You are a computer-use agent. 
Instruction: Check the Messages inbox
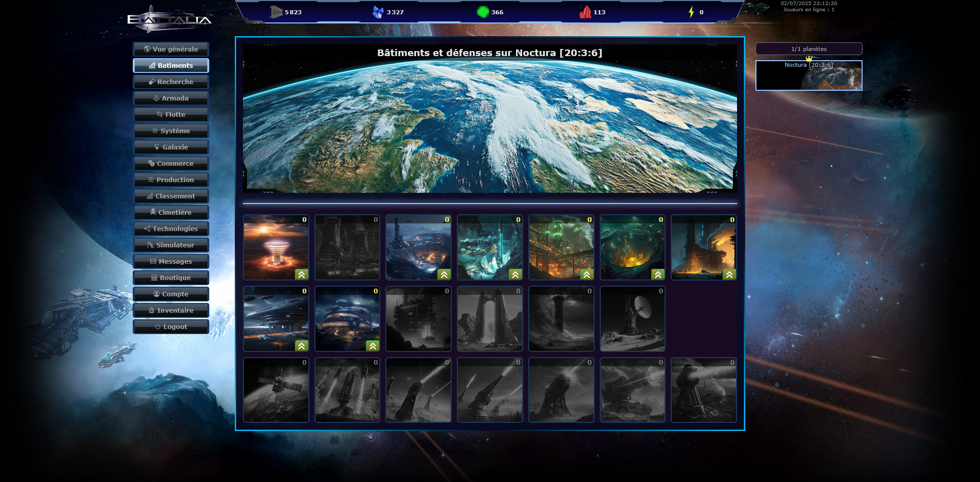point(171,261)
